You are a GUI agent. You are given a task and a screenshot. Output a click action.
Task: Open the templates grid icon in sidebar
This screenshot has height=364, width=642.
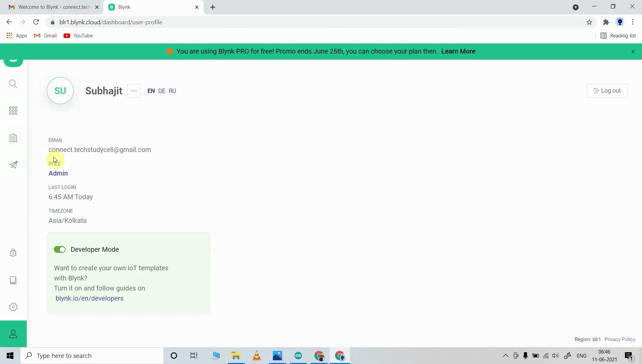tap(13, 111)
